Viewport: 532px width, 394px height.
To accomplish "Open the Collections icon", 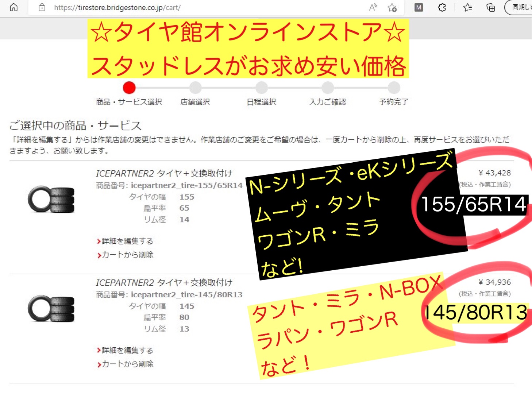I will point(490,7).
